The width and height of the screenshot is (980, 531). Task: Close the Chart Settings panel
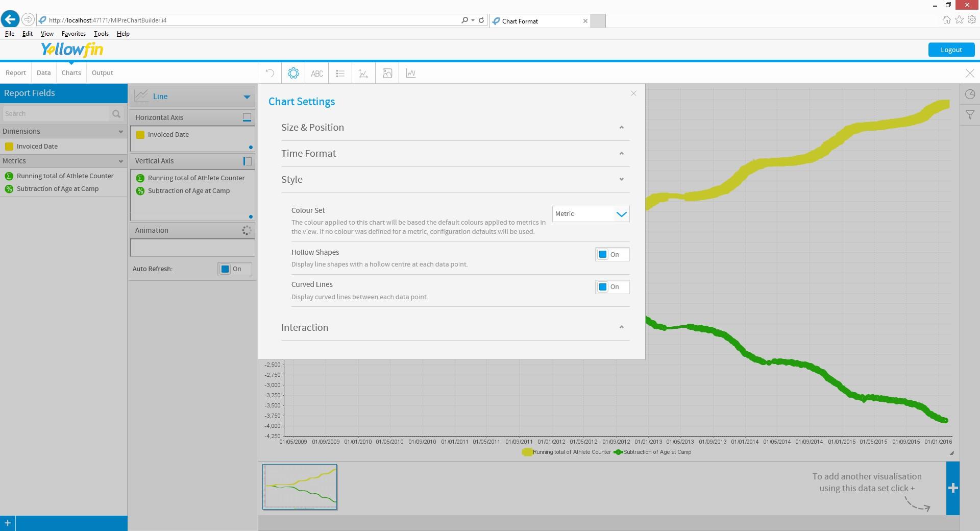(x=633, y=93)
